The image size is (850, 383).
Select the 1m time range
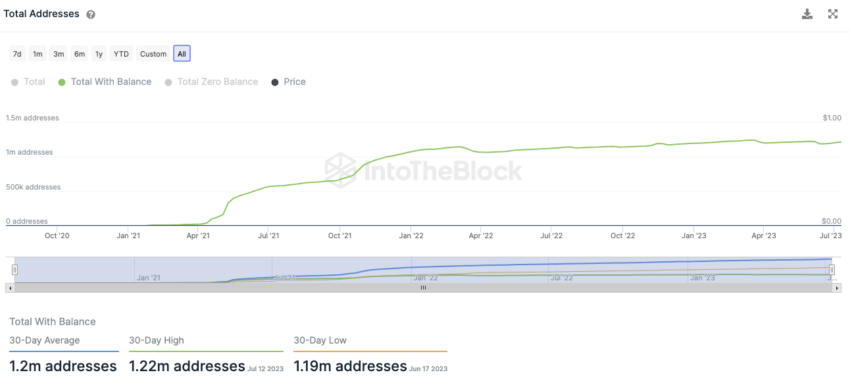tap(37, 54)
